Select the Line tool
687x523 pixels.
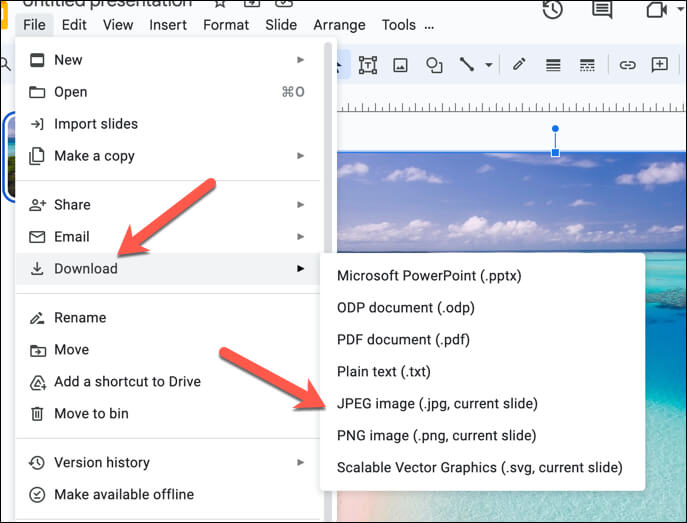click(466, 65)
